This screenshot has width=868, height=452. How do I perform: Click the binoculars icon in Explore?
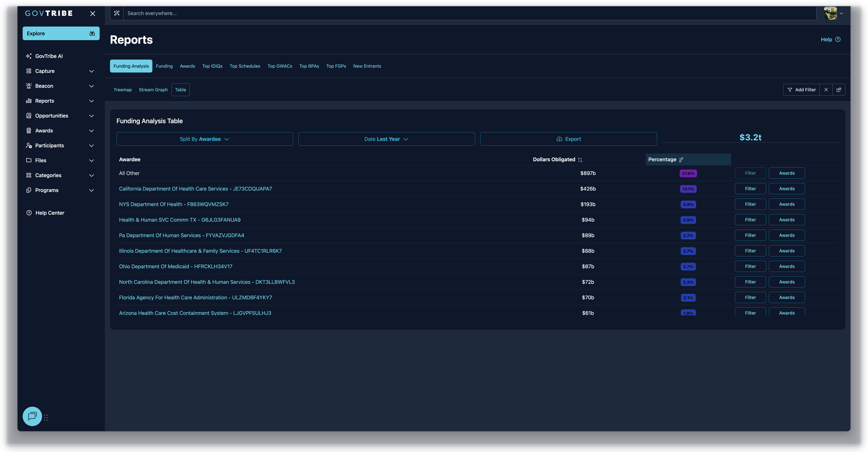[92, 33]
